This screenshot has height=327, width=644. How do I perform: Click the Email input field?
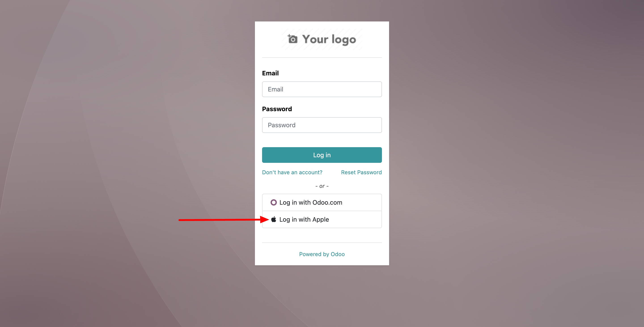tap(322, 89)
